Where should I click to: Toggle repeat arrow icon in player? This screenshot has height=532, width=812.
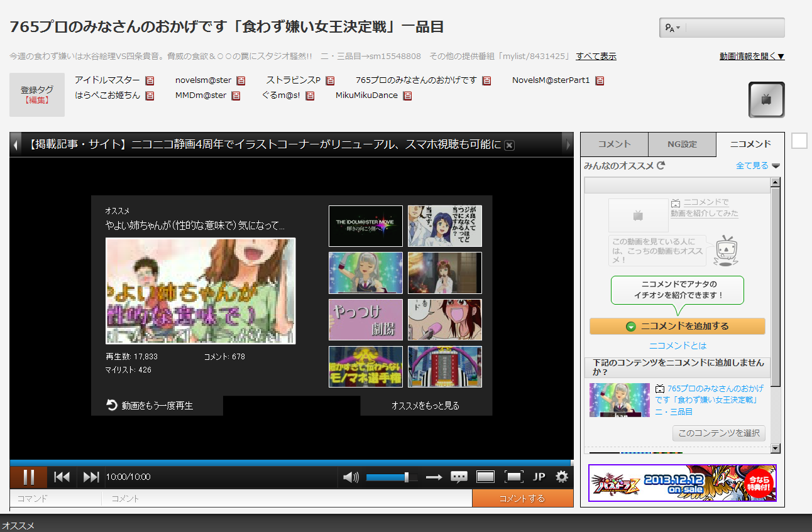[x=434, y=477]
